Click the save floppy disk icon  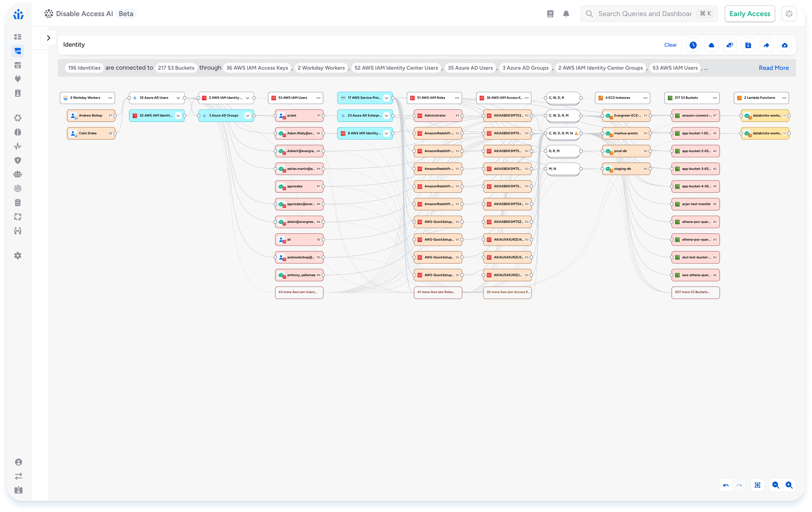click(748, 45)
